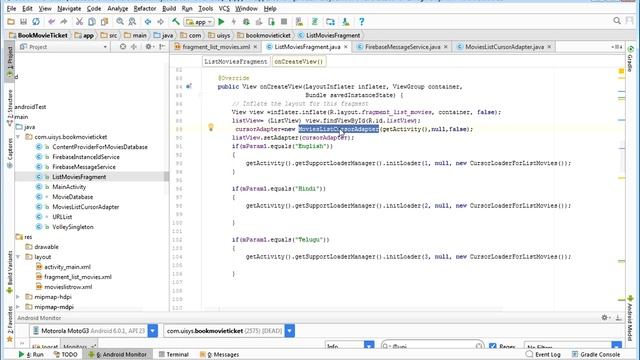Toggle the Regex checkbox

click(x=493, y=346)
